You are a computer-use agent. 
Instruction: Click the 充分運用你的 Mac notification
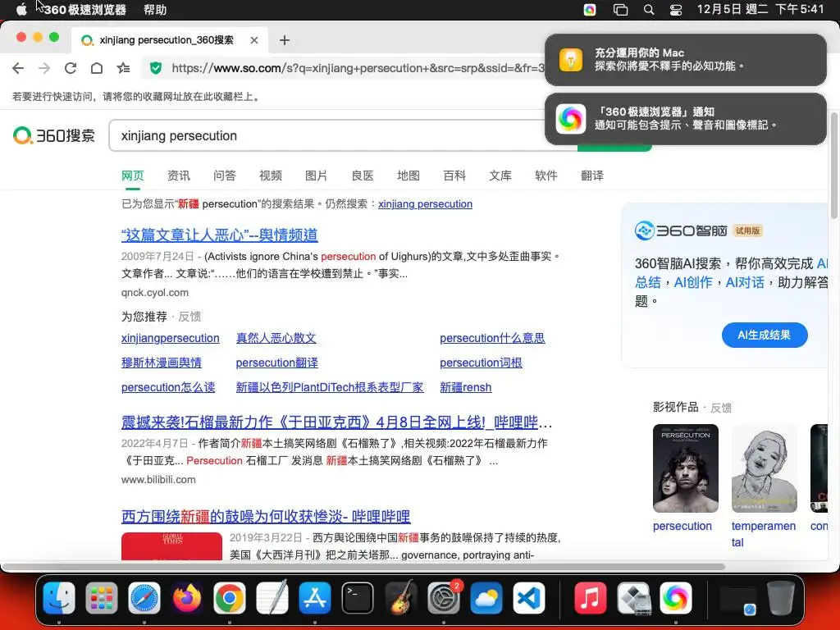click(x=686, y=59)
